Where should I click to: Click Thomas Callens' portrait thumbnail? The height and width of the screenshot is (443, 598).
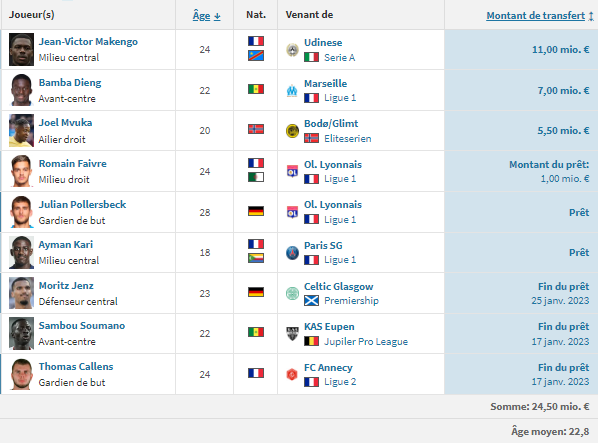pos(21,374)
